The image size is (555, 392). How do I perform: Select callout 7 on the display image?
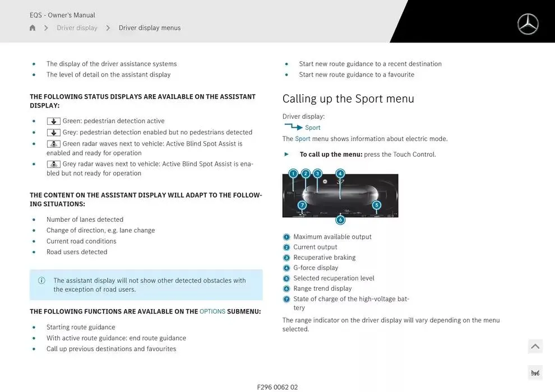coord(302,206)
